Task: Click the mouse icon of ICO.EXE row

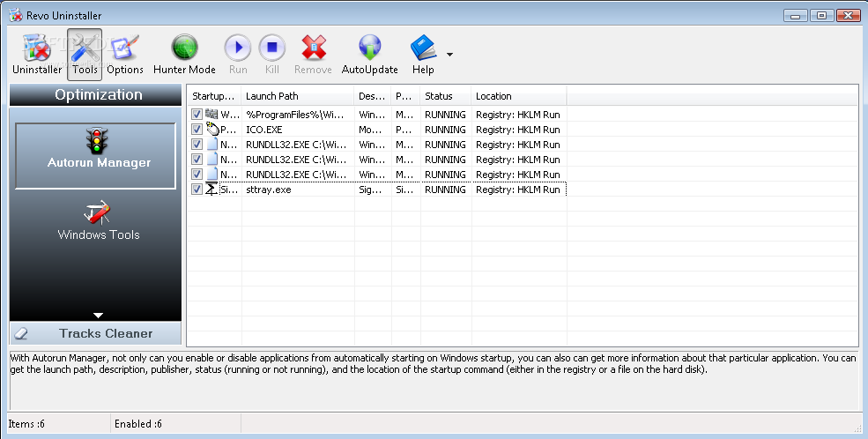Action: pyautogui.click(x=212, y=129)
